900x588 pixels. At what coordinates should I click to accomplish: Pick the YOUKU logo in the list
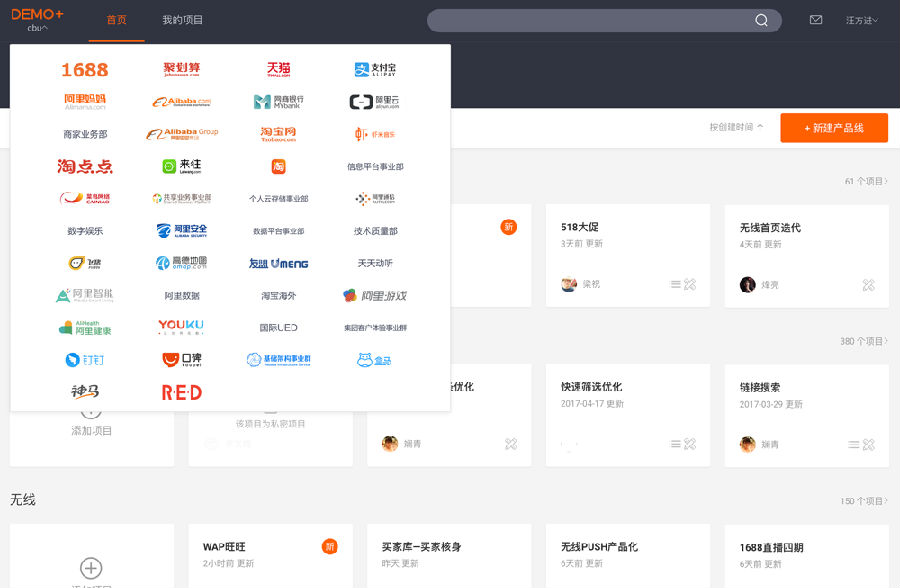(181, 327)
